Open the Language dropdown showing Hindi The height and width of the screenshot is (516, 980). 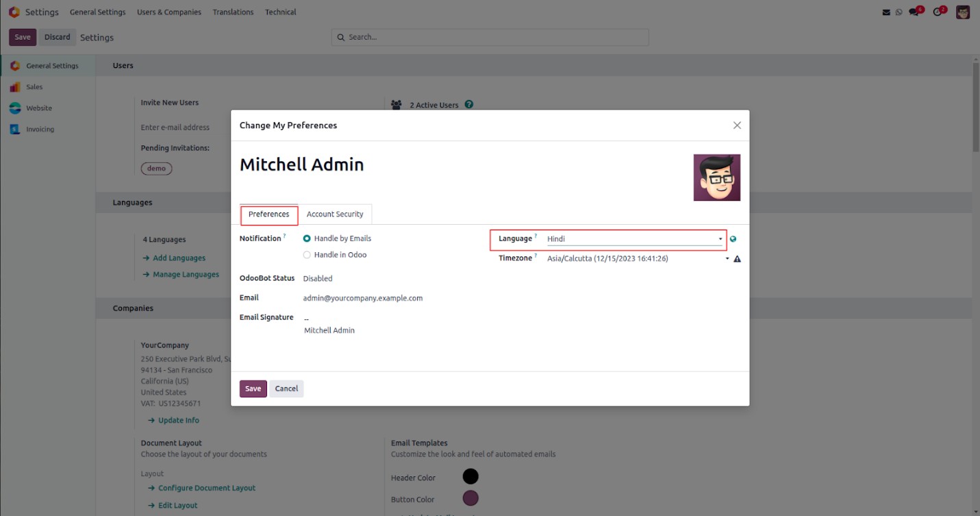pos(633,239)
